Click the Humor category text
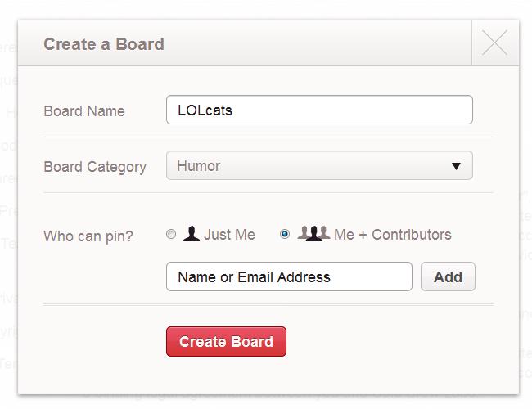 pyautogui.click(x=199, y=166)
